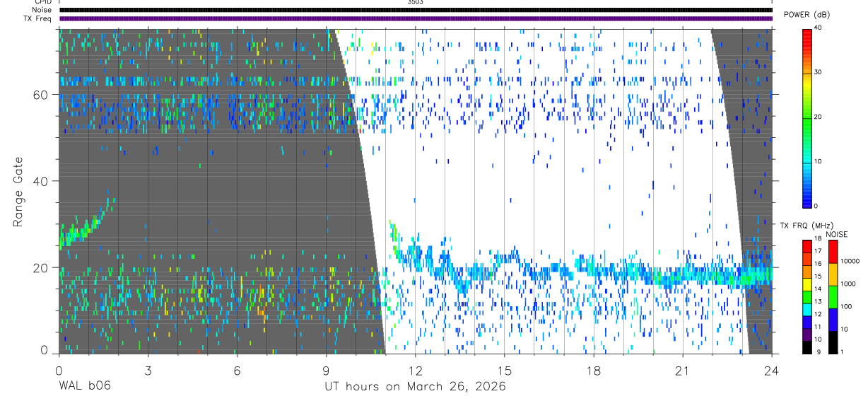Click the yellow 14–15 MHz TX FRQ swatch
868x401 pixels.
[x=807, y=284]
